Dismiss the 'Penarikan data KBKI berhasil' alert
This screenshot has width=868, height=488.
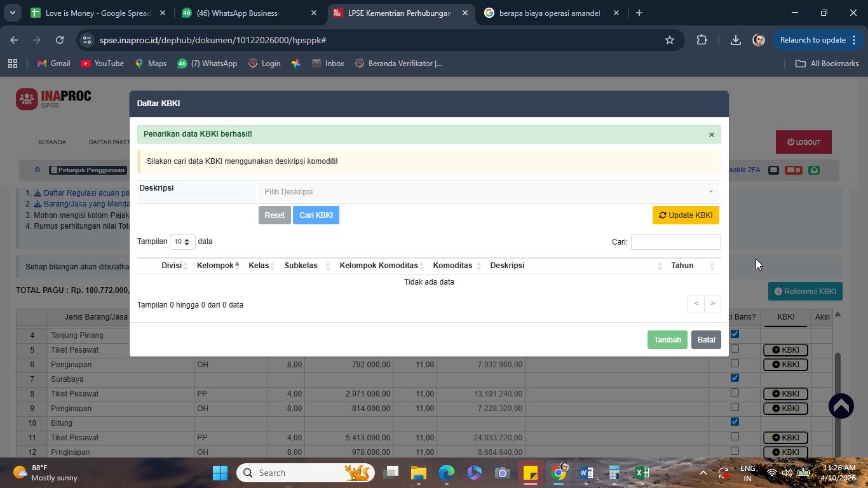[x=711, y=135]
